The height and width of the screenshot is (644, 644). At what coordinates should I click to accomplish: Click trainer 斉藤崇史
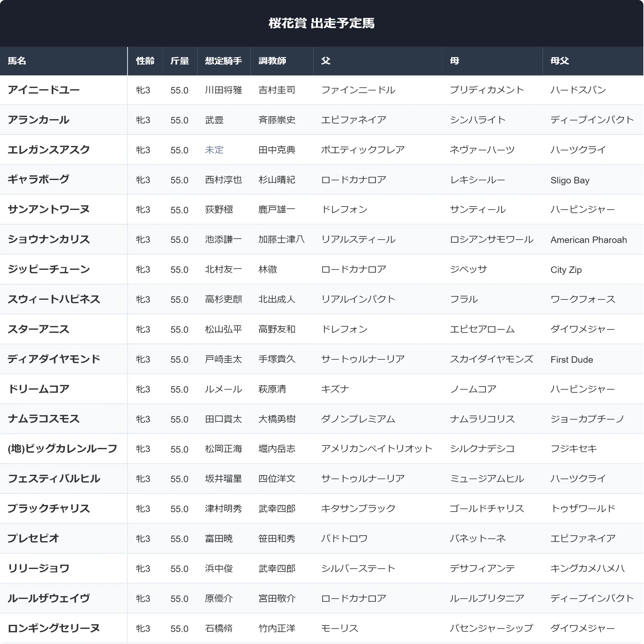click(x=277, y=120)
